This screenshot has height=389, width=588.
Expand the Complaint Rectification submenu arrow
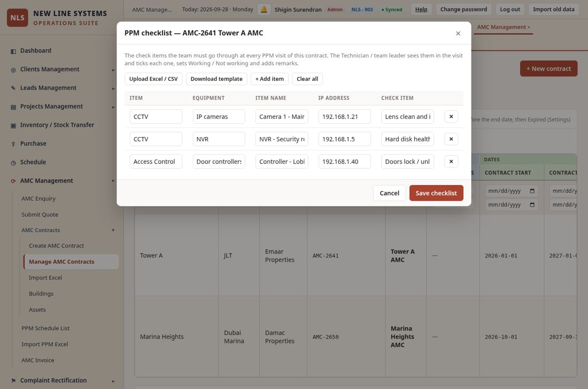(x=113, y=381)
